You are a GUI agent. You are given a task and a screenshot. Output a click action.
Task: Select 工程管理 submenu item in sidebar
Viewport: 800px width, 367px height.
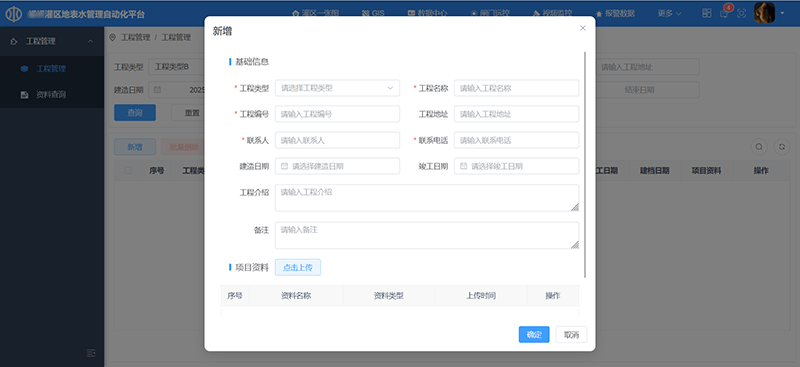point(51,68)
